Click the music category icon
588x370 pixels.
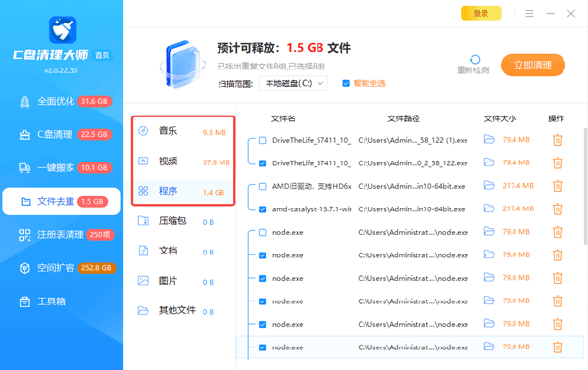143,131
